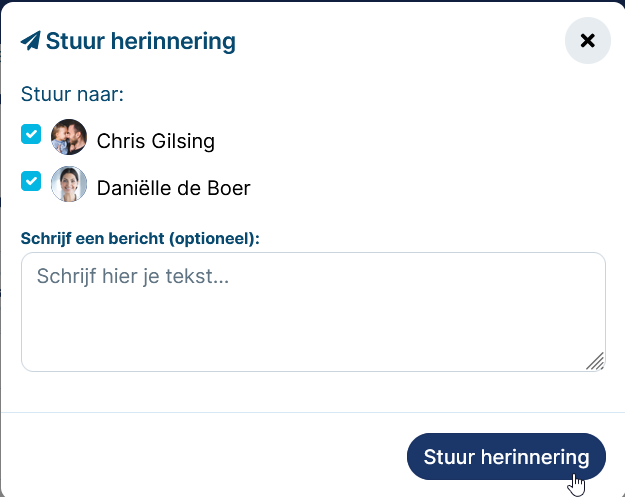The height and width of the screenshot is (497, 625).
Task: Click the paper plane icon in header
Action: [x=31, y=41]
